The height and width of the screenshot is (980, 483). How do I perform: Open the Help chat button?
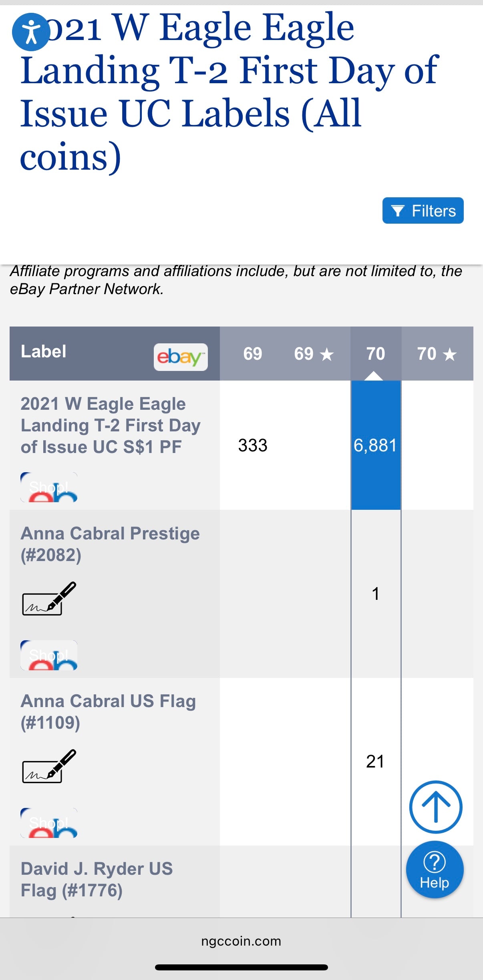click(x=435, y=870)
